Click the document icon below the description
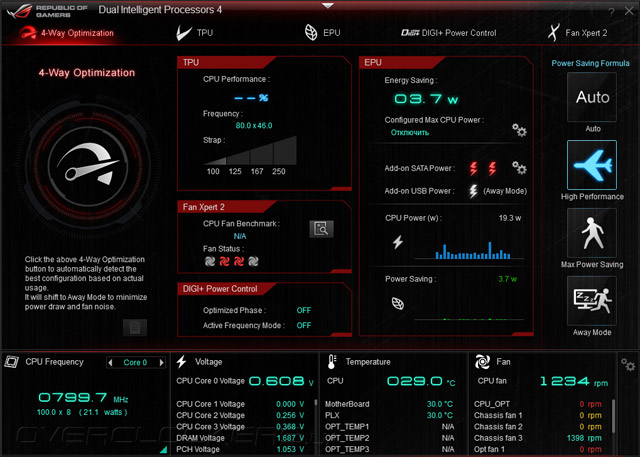640x457 pixels. pyautogui.click(x=135, y=327)
